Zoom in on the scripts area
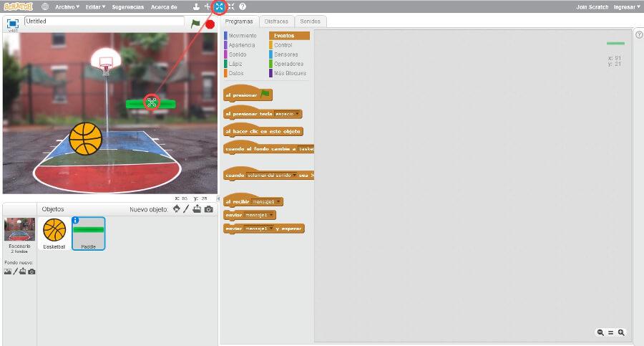This screenshot has height=346, width=644. 621,332
